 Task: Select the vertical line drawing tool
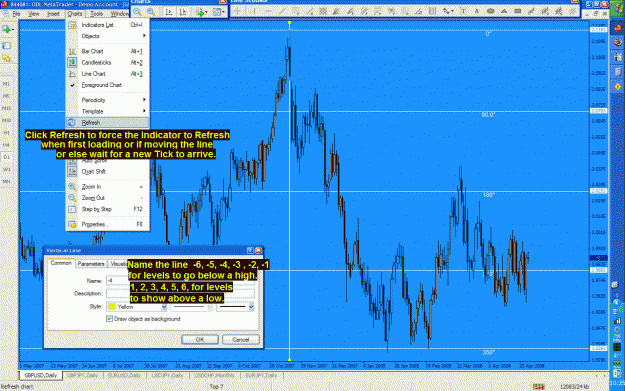point(254,11)
